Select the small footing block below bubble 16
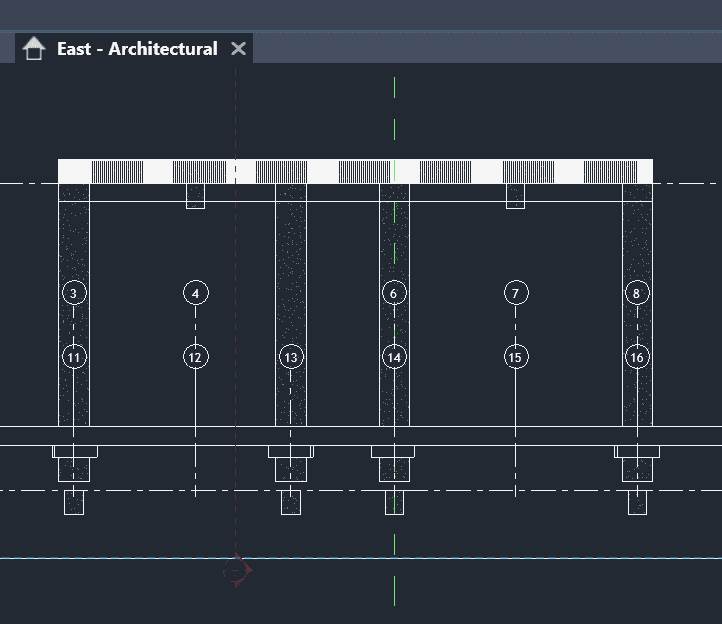722x624 pixels. tap(637, 502)
